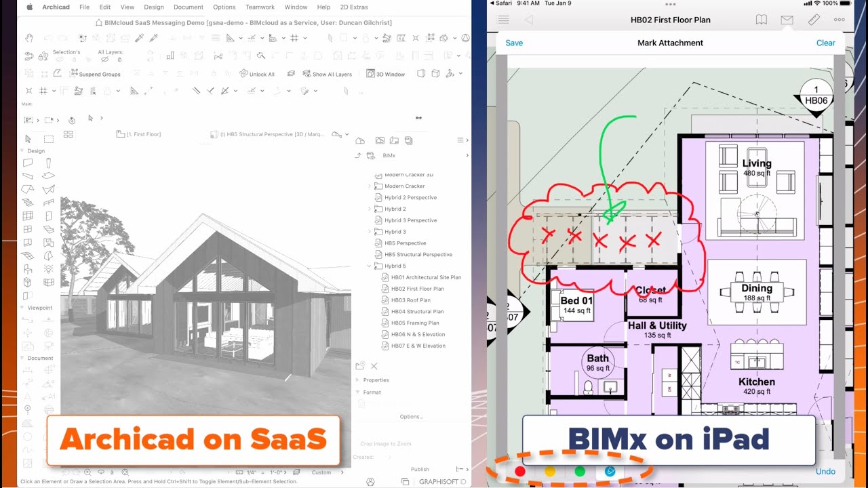Open the Apple menu
The width and height of the screenshot is (868, 488).
(29, 7)
